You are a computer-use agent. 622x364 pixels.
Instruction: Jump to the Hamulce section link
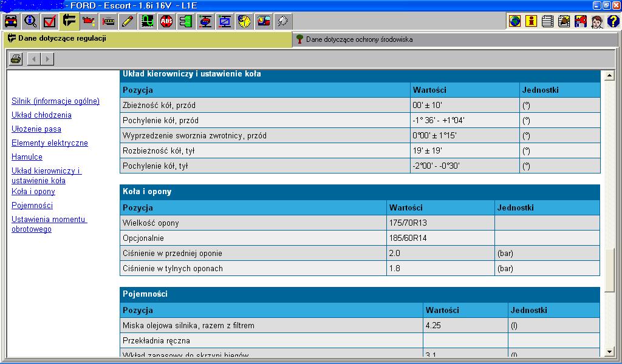point(27,157)
